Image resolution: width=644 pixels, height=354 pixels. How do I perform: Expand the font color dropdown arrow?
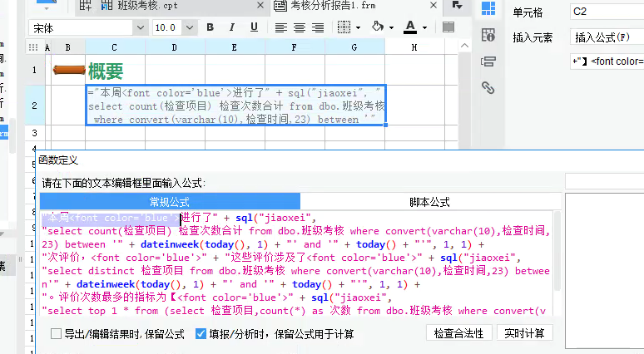[424, 28]
